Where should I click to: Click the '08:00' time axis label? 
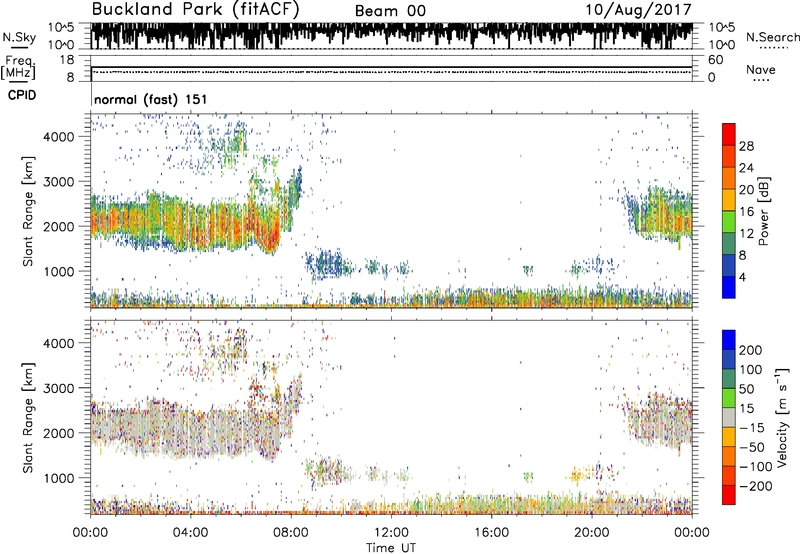click(291, 533)
